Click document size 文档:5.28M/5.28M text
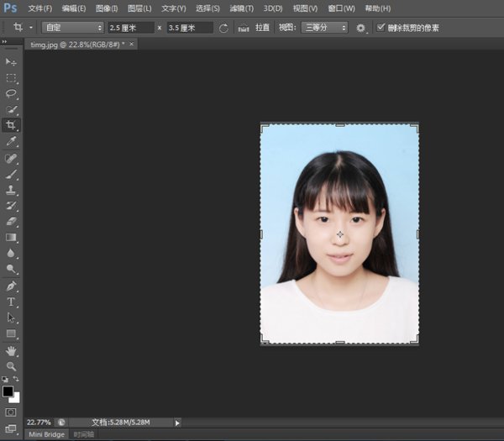The height and width of the screenshot is (441, 504). 121,422
